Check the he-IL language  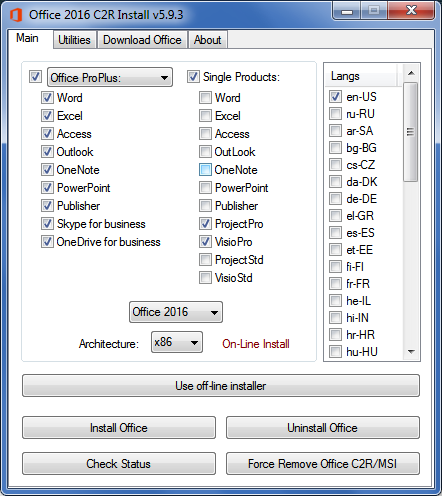click(335, 301)
